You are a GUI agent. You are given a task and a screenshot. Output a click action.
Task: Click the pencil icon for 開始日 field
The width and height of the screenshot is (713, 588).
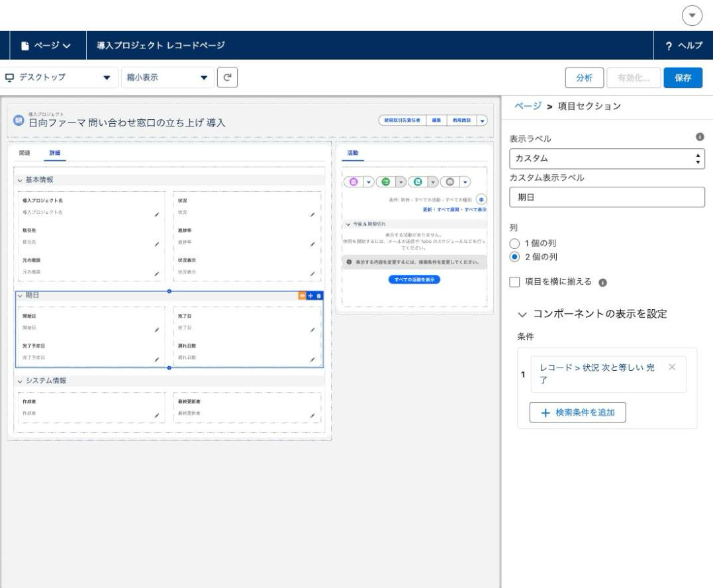click(157, 330)
